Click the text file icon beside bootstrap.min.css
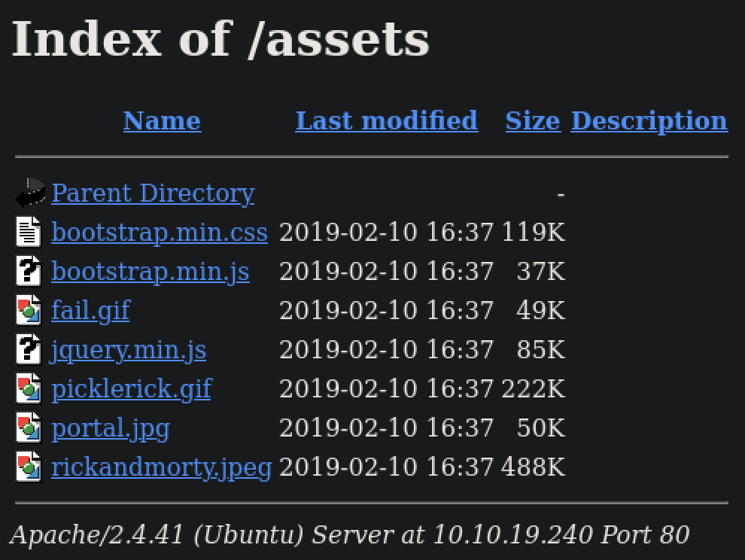The width and height of the screenshot is (745, 560). [x=29, y=232]
